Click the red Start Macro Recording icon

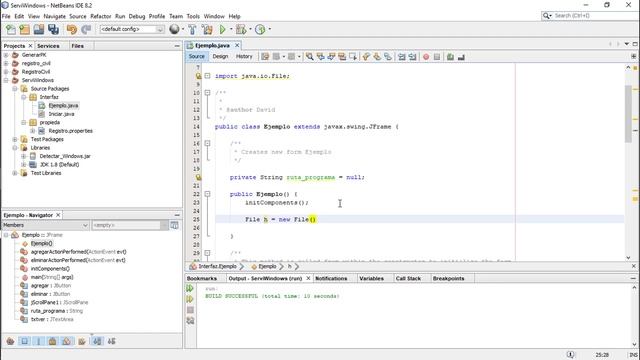(x=426, y=57)
